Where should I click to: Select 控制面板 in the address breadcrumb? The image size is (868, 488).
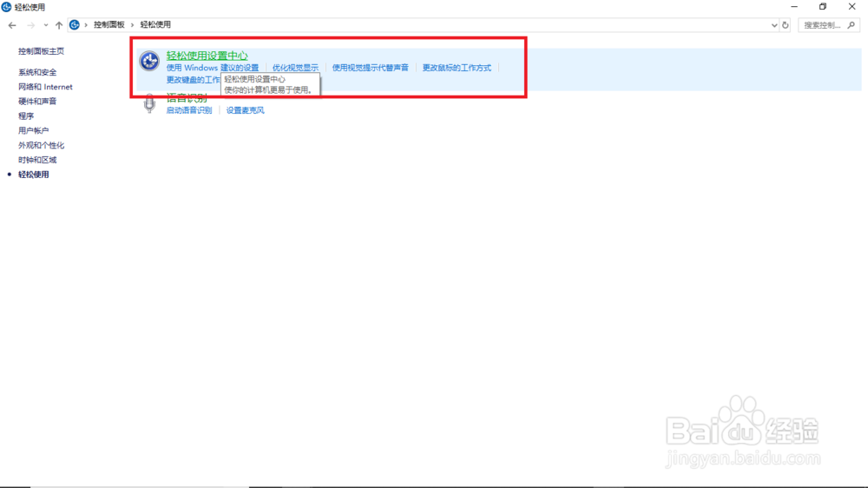(x=109, y=25)
